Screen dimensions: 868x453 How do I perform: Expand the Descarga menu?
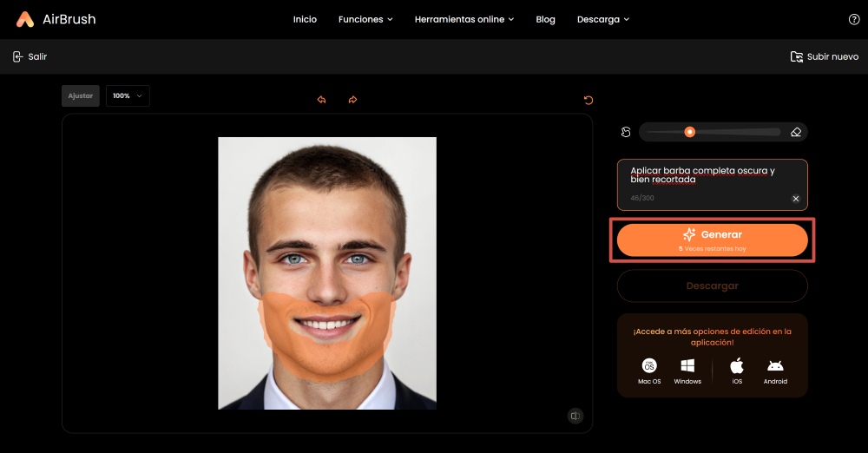coord(603,19)
